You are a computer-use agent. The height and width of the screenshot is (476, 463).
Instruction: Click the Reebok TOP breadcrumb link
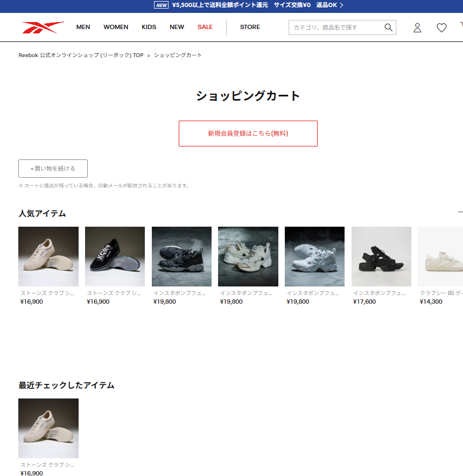coord(81,55)
